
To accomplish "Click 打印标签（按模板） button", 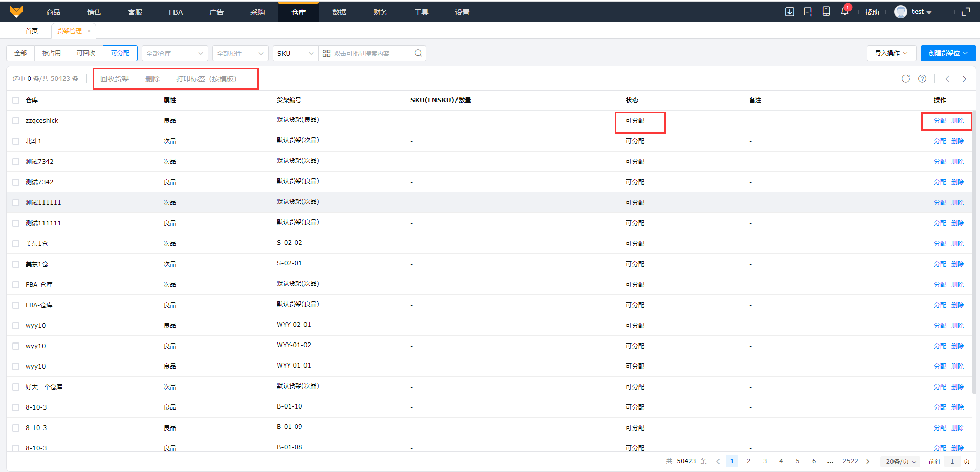I will (207, 79).
